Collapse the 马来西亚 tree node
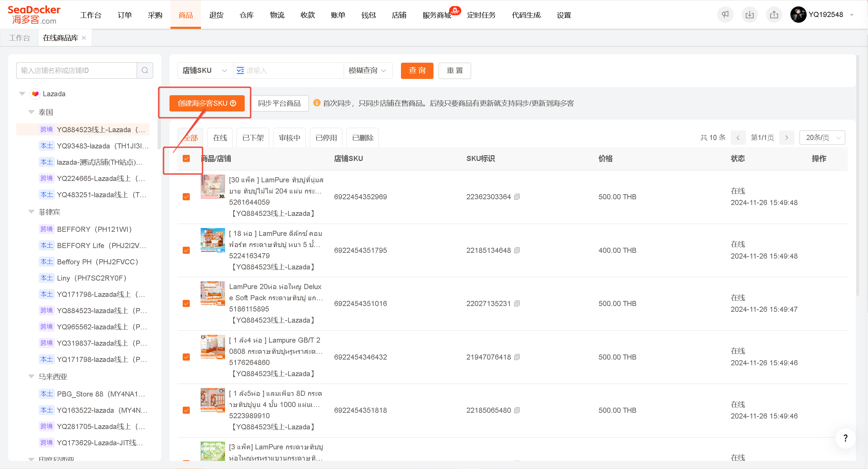This screenshot has height=469, width=868. click(31, 376)
